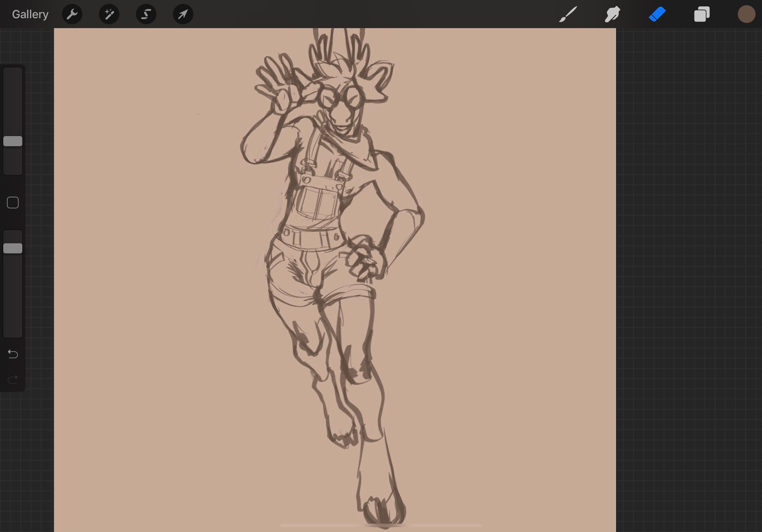Screen dimensions: 762x532
Task: Open the Layers panel
Action: coord(702,14)
